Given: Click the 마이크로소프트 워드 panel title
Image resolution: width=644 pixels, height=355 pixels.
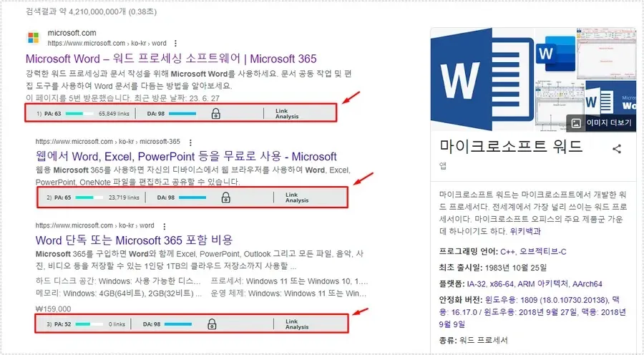Looking at the screenshot, I should [511, 146].
